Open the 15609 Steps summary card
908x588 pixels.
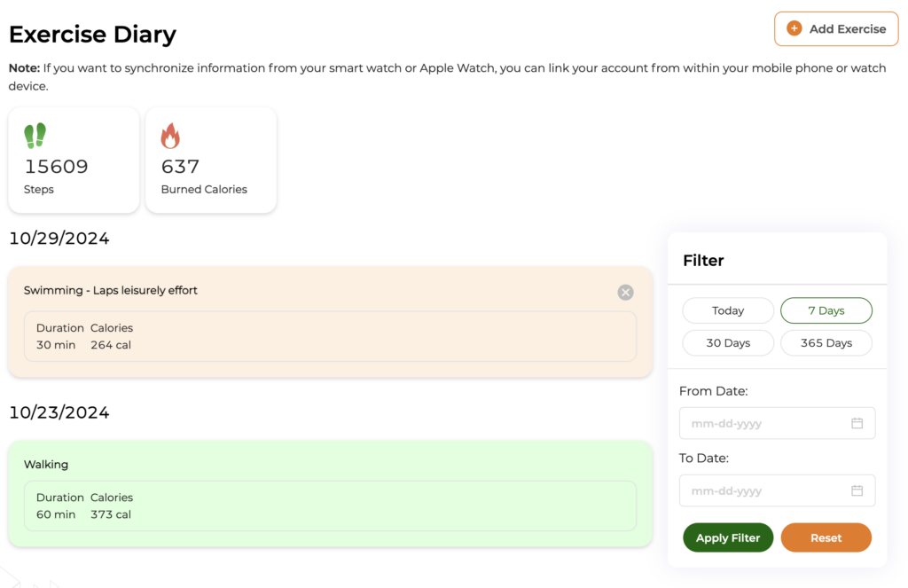point(74,160)
